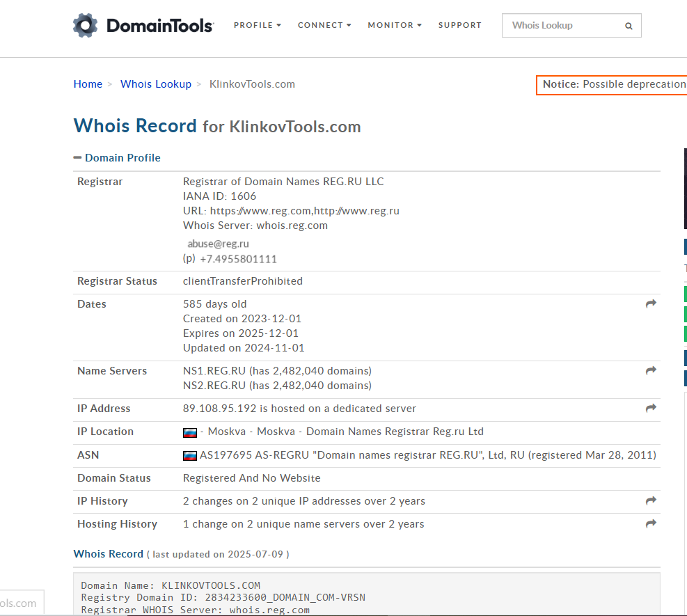Screen dimensions: 687x616
Task: Click the share arrow in IP History row
Action: point(651,500)
